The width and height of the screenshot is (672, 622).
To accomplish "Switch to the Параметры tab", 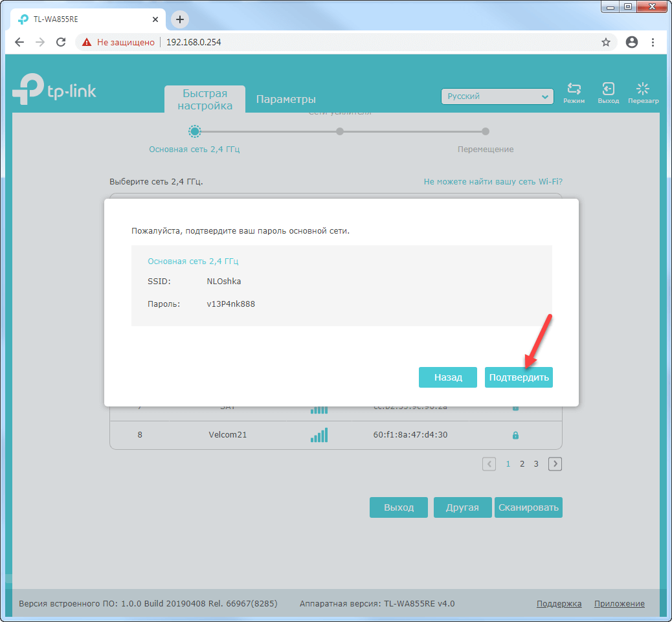I will click(x=286, y=99).
